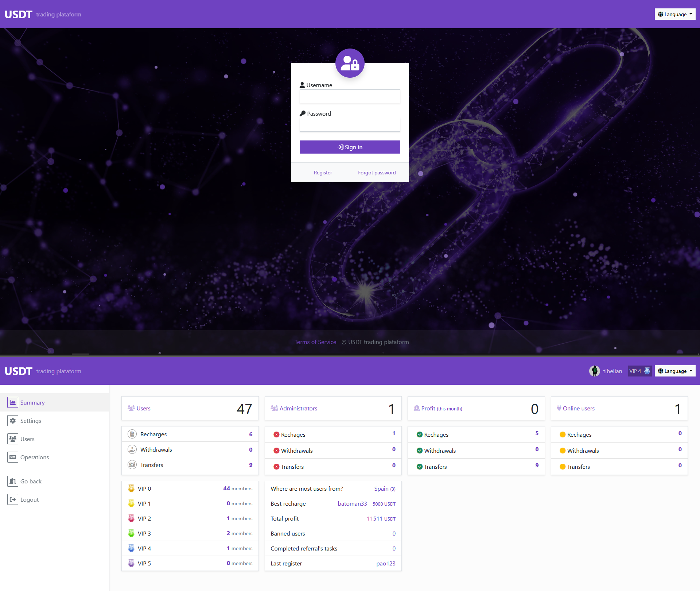Select Go back in the sidebar

pos(54,481)
